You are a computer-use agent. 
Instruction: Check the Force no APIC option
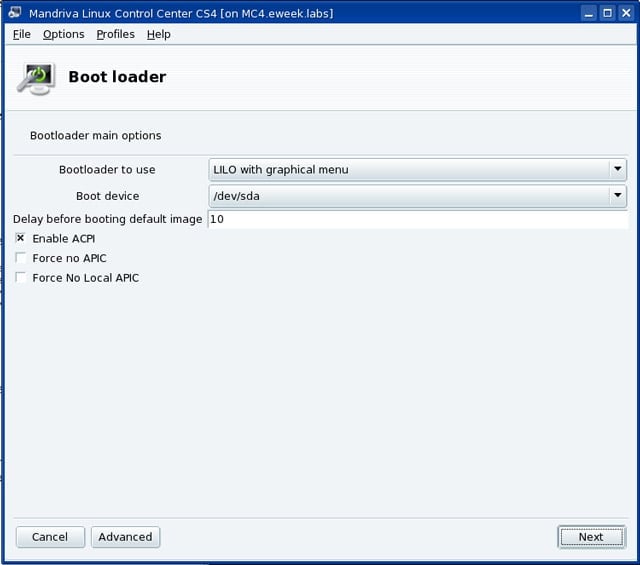(x=20, y=258)
